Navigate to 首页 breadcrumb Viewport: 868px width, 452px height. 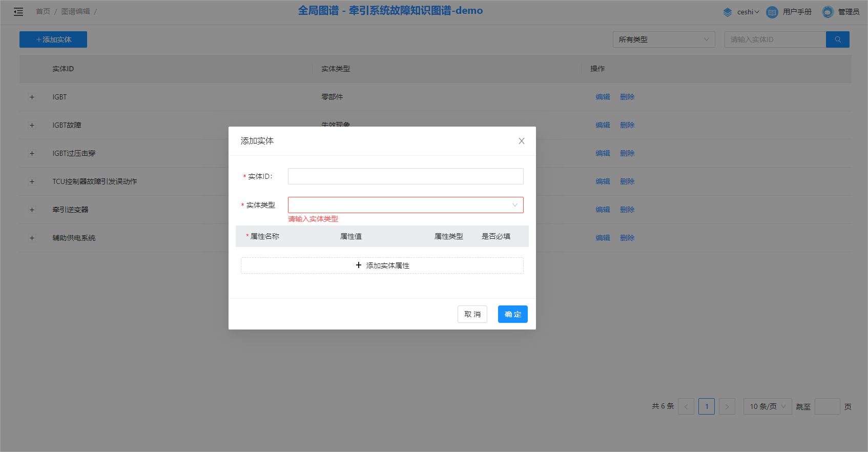(43, 11)
